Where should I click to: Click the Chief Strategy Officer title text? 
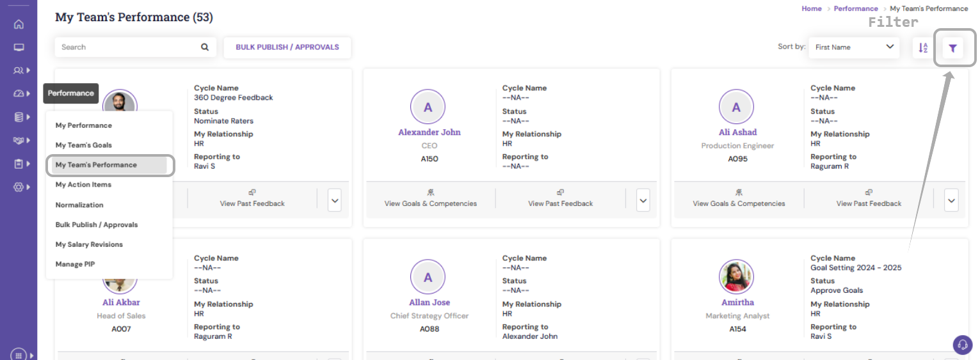pyautogui.click(x=429, y=316)
